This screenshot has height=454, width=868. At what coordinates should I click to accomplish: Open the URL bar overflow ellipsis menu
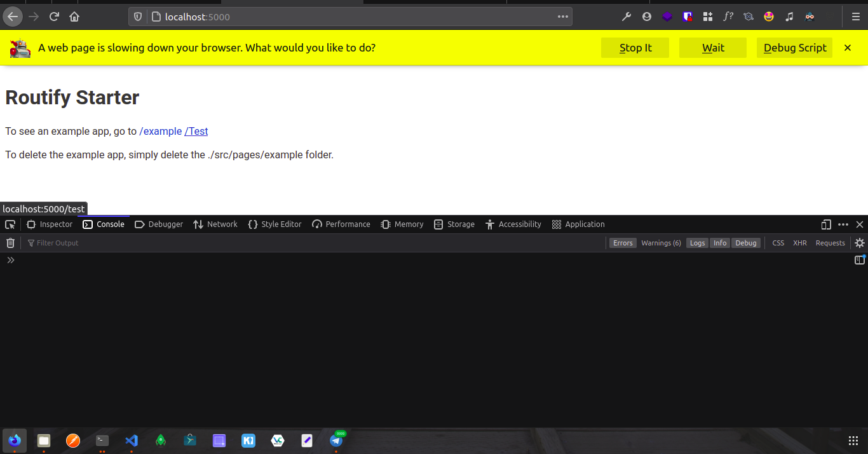point(562,17)
